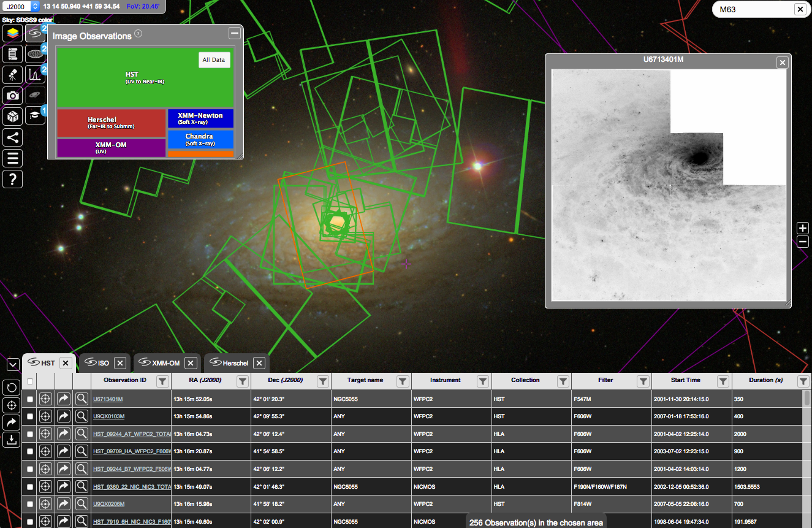Click the All Data button

[214, 60]
